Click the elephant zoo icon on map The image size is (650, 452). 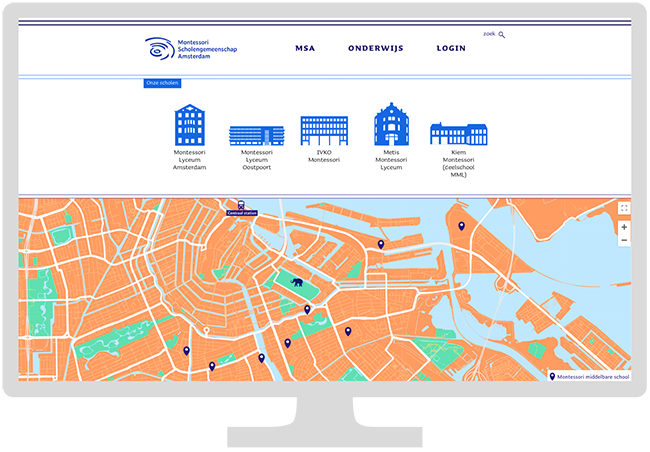tap(297, 282)
